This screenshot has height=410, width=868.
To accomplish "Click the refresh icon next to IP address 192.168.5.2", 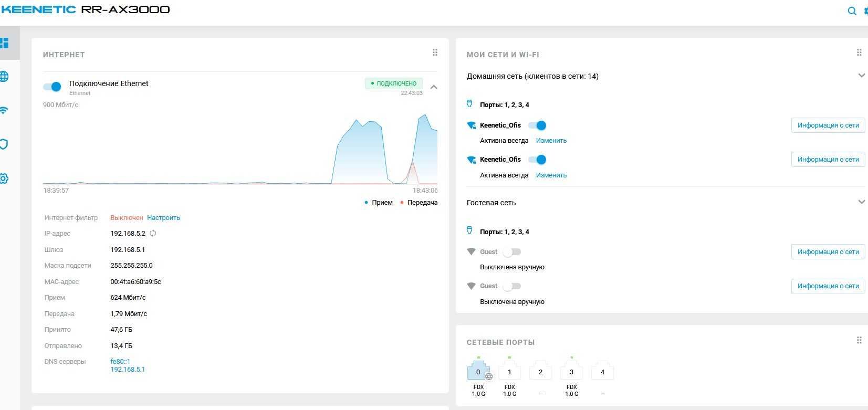I will click(x=153, y=234).
